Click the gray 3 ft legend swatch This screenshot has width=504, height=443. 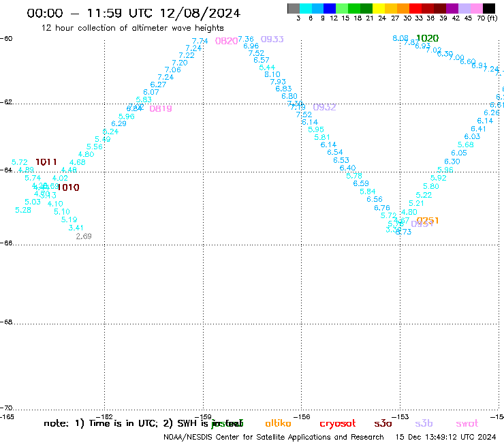(x=294, y=8)
